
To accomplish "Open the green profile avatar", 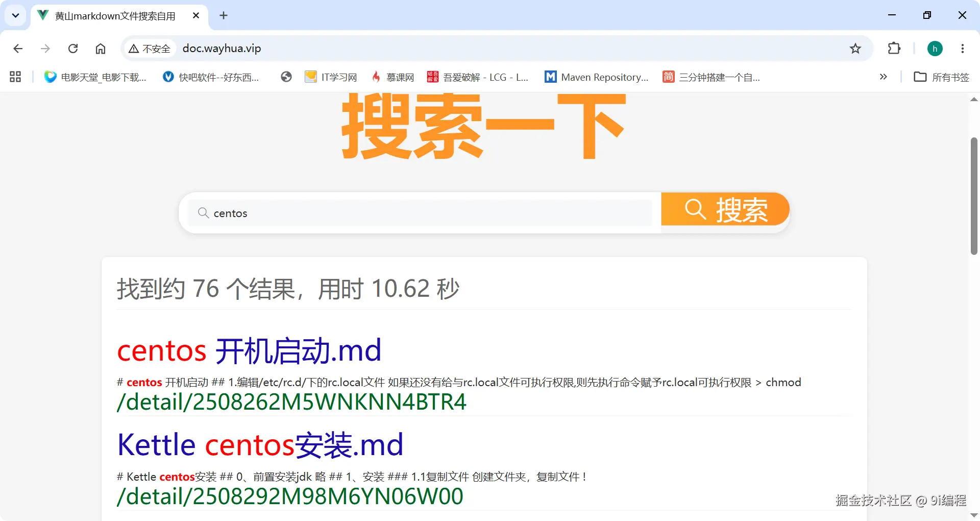I will point(935,49).
